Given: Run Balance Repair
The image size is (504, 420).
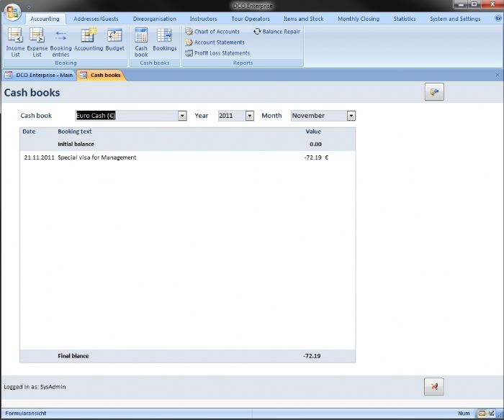Looking at the screenshot, I should click(x=276, y=32).
